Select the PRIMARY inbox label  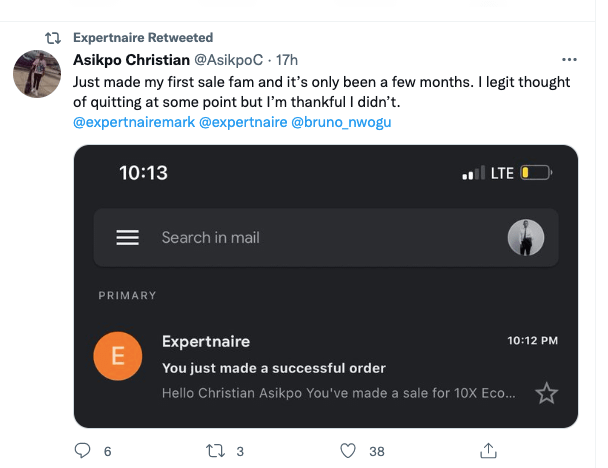127,296
